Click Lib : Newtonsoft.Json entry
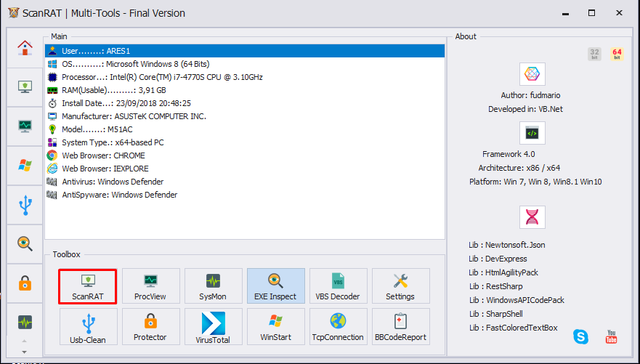This screenshot has height=364, width=640. click(507, 245)
